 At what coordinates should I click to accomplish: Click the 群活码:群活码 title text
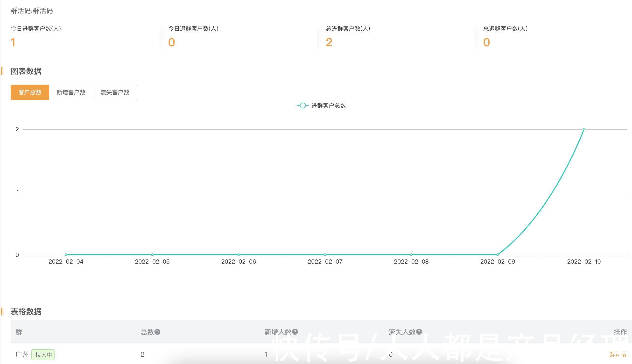(x=32, y=11)
